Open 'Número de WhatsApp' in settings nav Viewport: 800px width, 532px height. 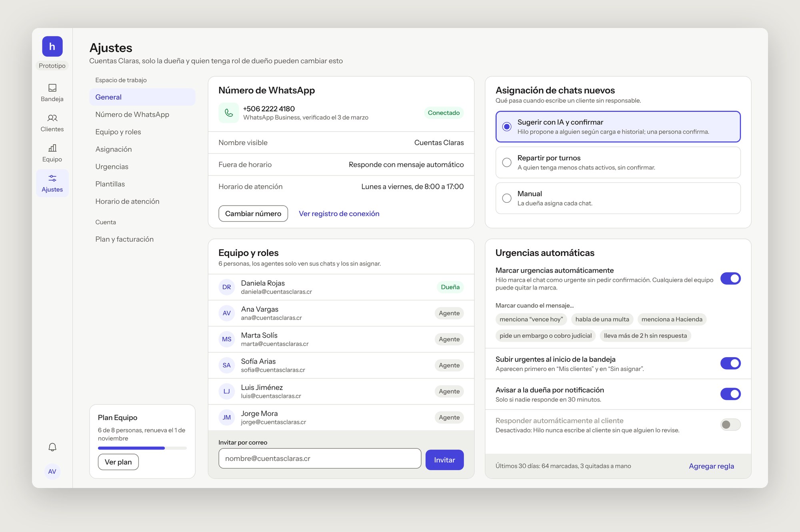[x=142, y=114]
